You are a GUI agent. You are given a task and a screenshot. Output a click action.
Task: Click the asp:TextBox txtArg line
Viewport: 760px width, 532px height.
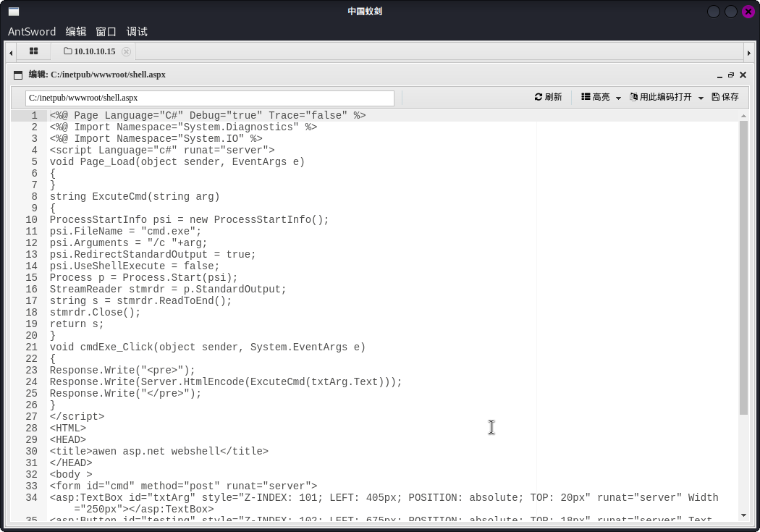[x=384, y=504]
